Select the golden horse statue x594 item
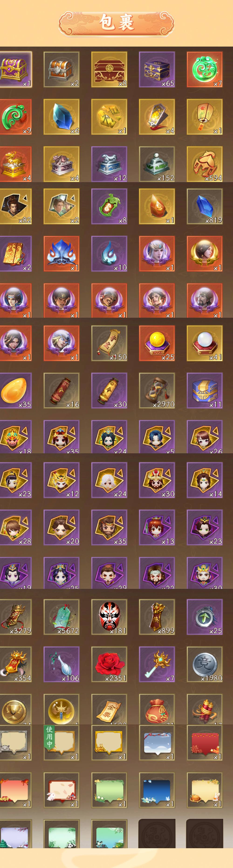Screen dimensions: 233x868 [x=205, y=164]
